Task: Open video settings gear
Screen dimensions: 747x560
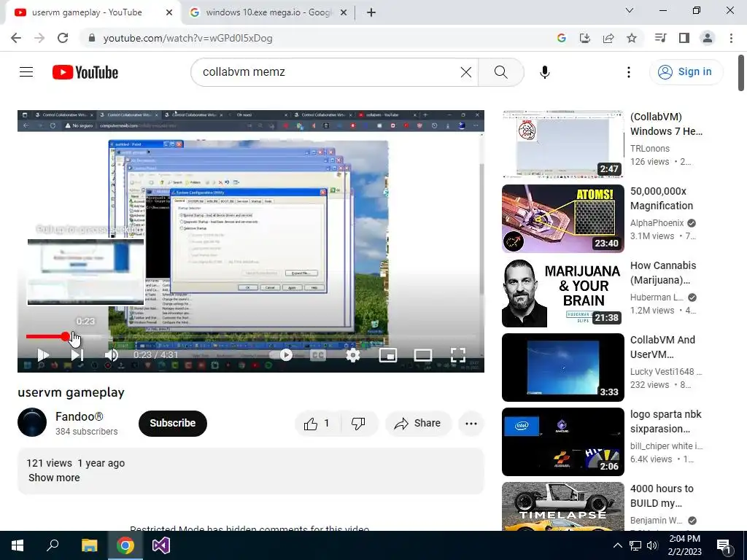Action: coord(353,355)
